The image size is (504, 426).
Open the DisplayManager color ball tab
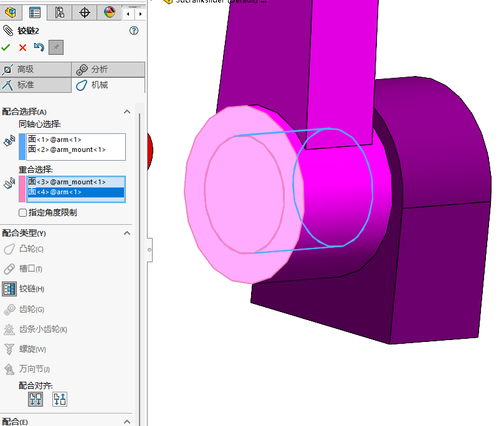coord(108,12)
